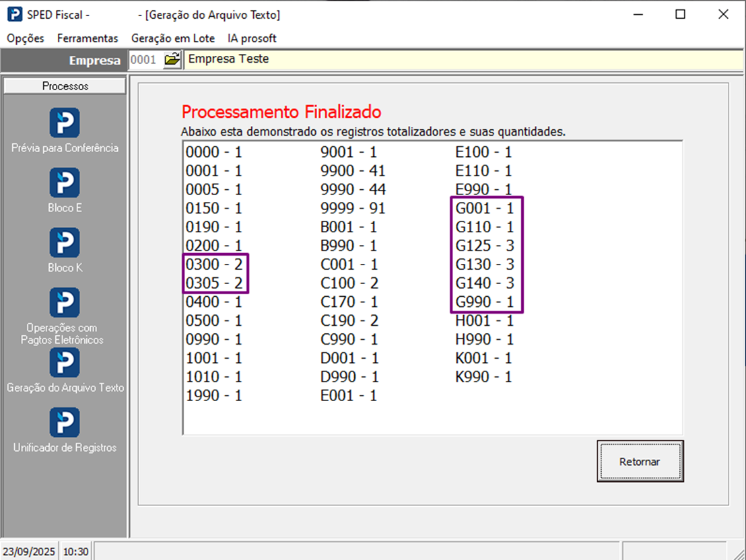The height and width of the screenshot is (560, 746).
Task: Click the 9999 - 91 record line
Action: (x=353, y=209)
